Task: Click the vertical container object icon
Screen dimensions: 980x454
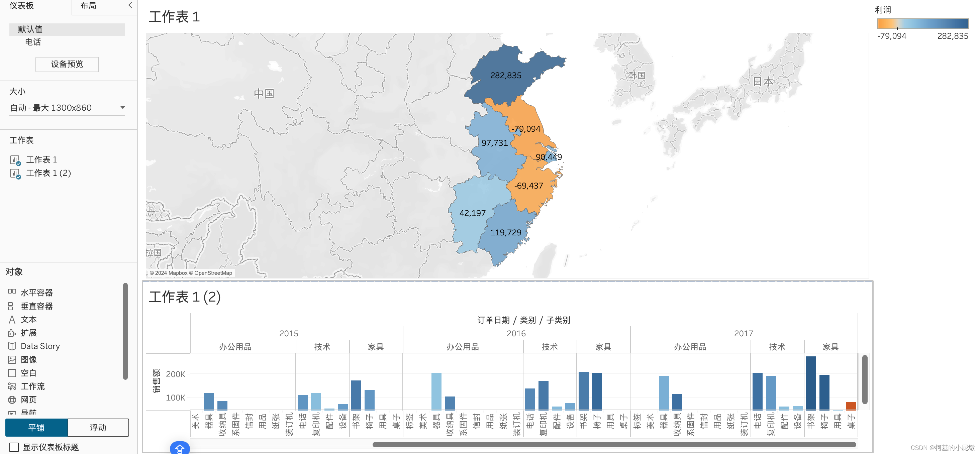Action: (x=11, y=306)
